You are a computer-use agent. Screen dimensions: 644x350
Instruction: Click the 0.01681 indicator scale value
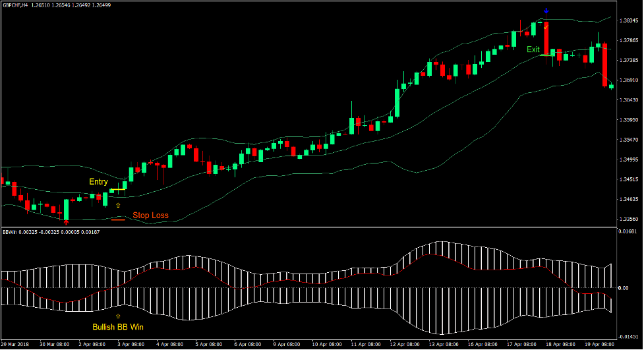point(629,231)
